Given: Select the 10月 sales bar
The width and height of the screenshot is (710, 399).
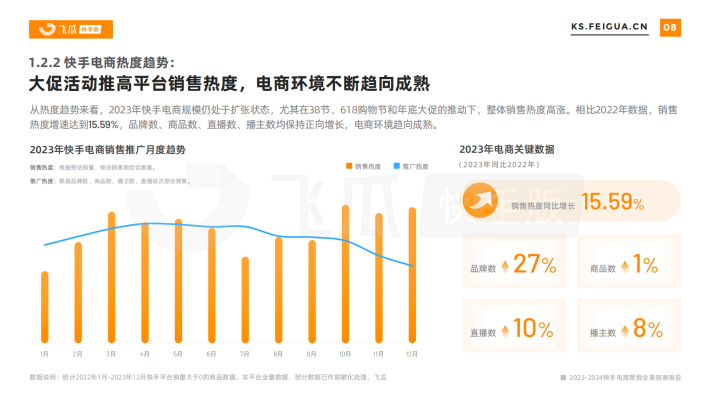Looking at the screenshot, I should point(345,274).
